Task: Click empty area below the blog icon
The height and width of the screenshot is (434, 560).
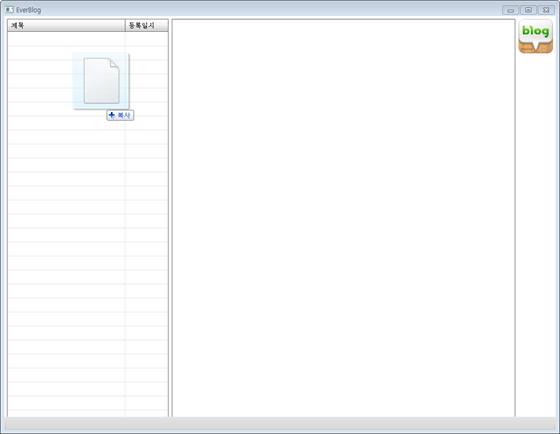Action: pyautogui.click(x=535, y=232)
